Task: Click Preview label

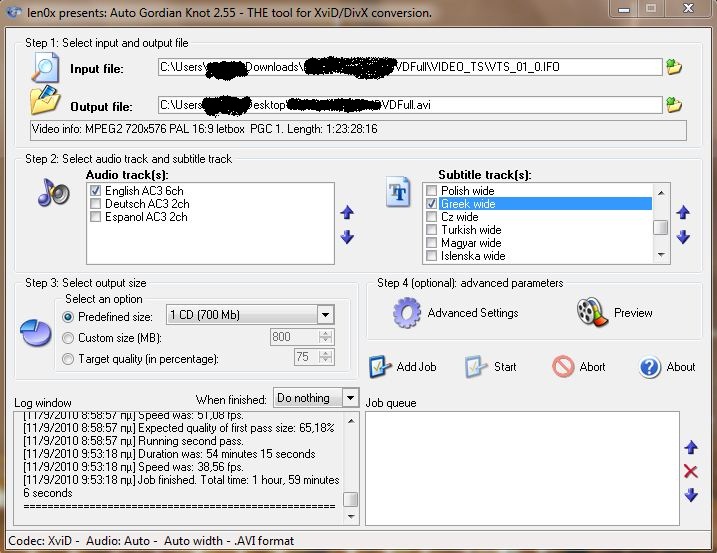Action: tap(633, 313)
